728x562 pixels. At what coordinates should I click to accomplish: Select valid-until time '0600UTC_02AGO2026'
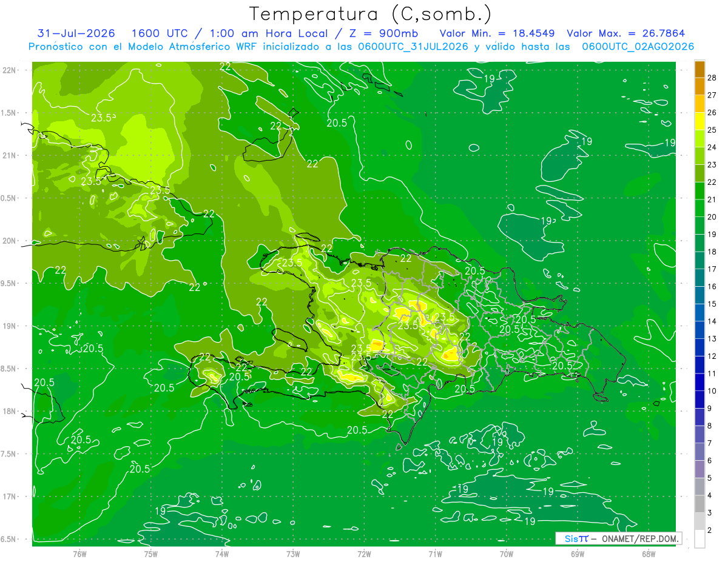point(638,47)
